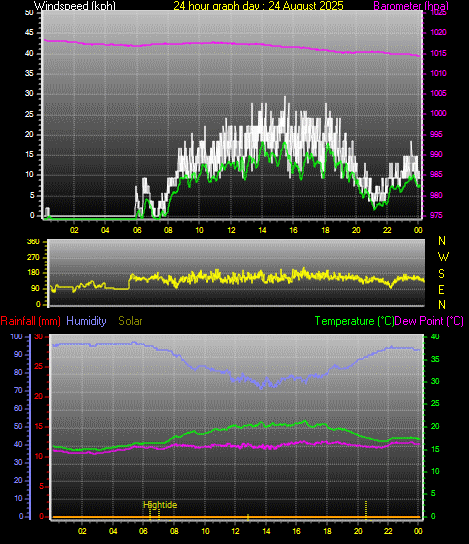The height and width of the screenshot is (544, 469).
Task: Click the Temperature (°C) legend label
Action: [x=354, y=321]
